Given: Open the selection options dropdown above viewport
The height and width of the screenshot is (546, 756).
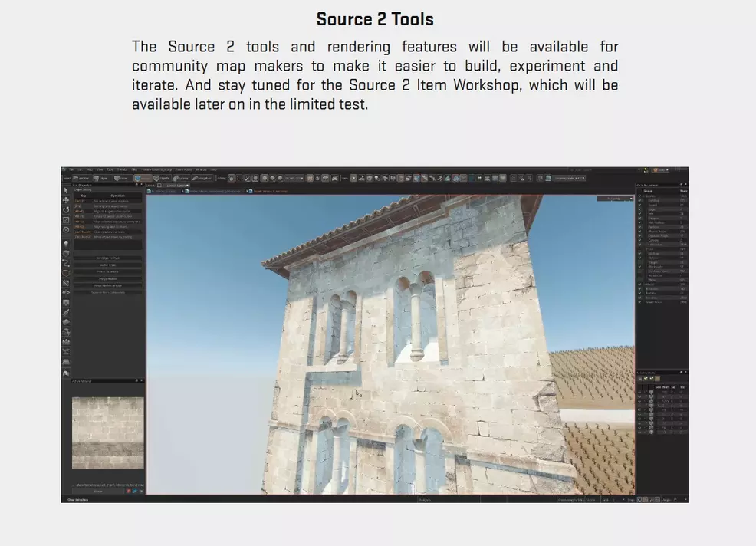Looking at the screenshot, I should pos(177,186).
